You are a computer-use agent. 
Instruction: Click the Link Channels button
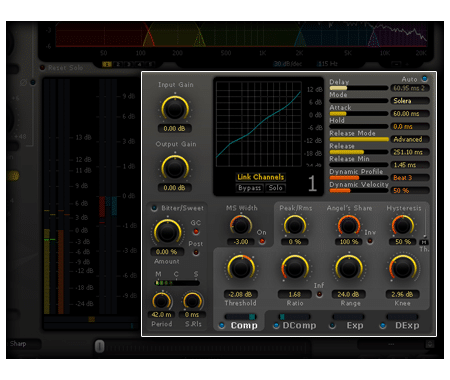[x=261, y=177]
